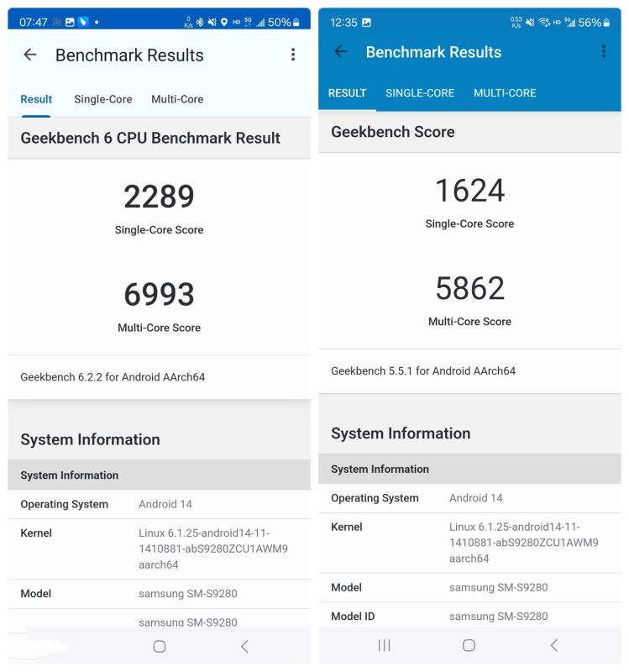
Task: Switch to the lowercase Multi-Core tab
Action: [177, 99]
